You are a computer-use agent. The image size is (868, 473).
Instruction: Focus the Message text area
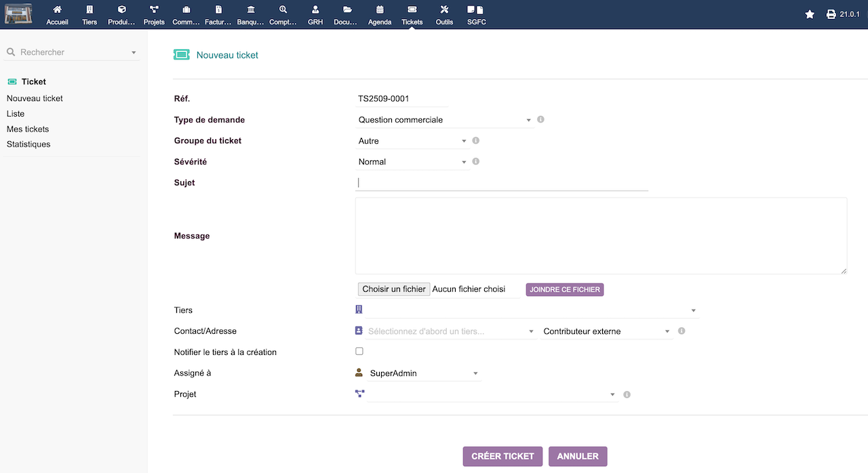click(601, 235)
